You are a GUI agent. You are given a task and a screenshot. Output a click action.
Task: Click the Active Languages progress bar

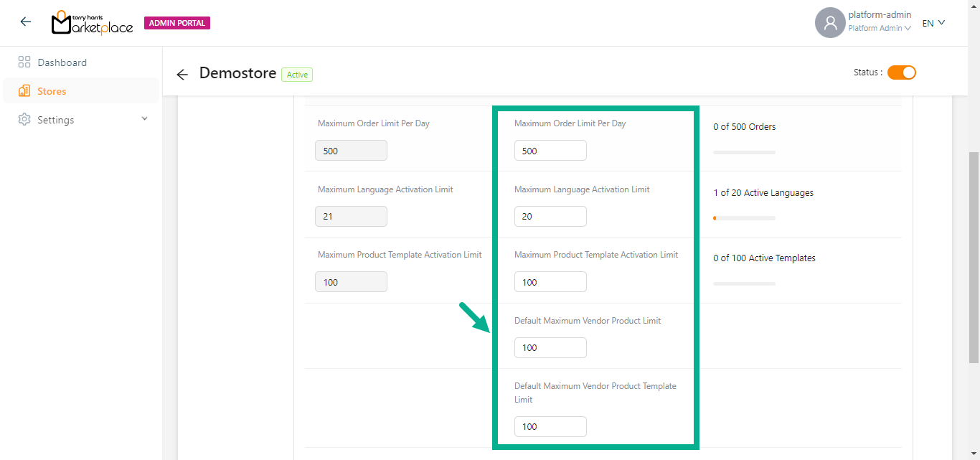click(744, 218)
